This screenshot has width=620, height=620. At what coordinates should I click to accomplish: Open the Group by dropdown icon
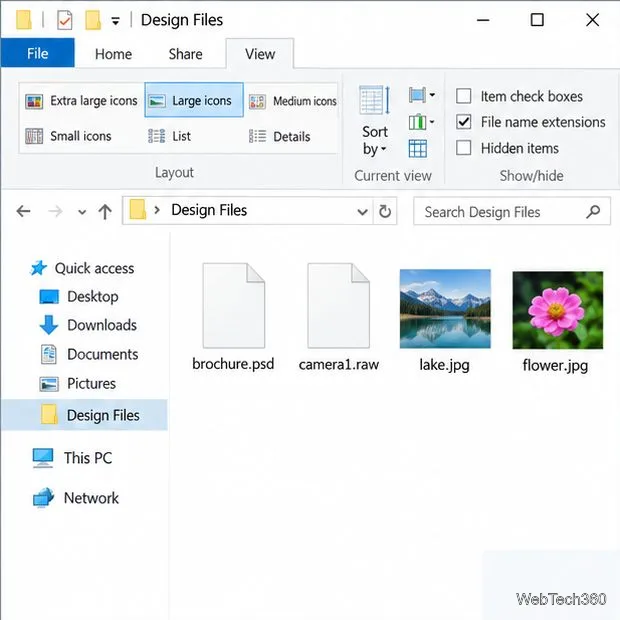(422, 95)
